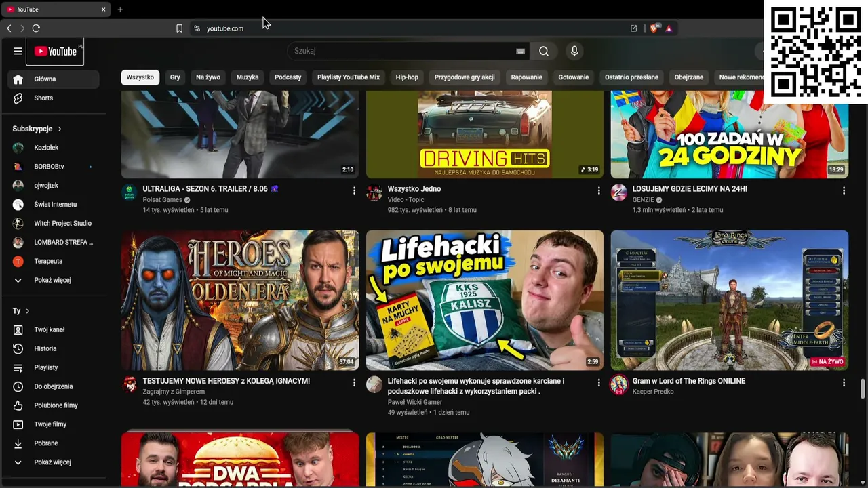Select the Wszystko filter chip
The height and width of the screenshot is (488, 868).
tap(140, 77)
